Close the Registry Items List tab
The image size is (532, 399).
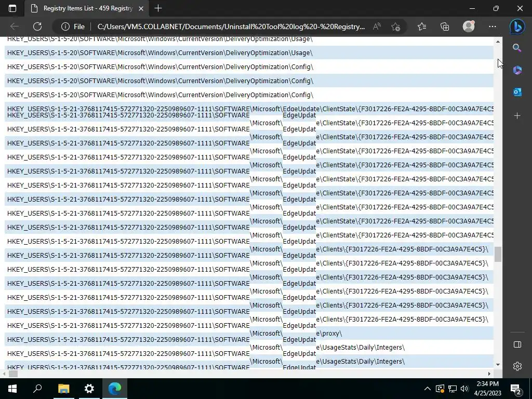(x=141, y=8)
